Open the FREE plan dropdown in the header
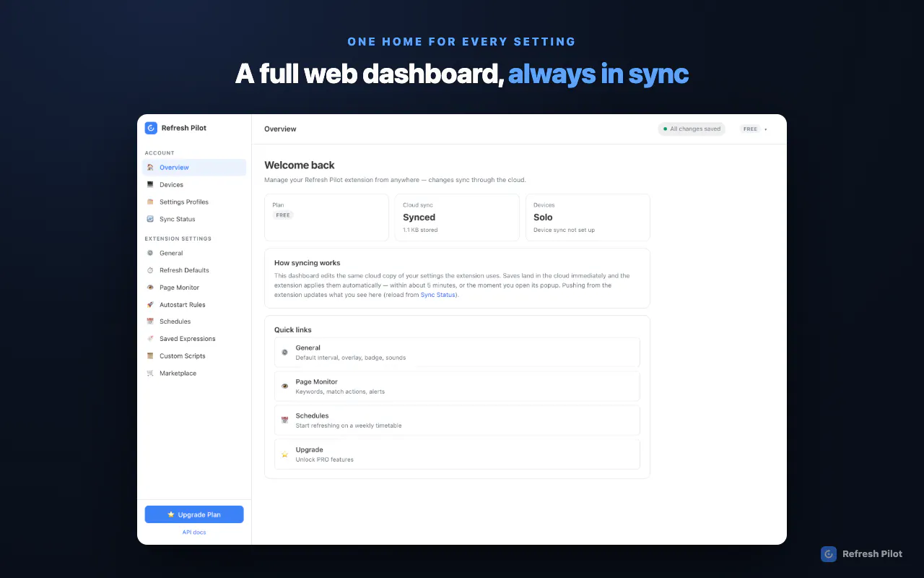This screenshot has width=924, height=578. click(754, 129)
